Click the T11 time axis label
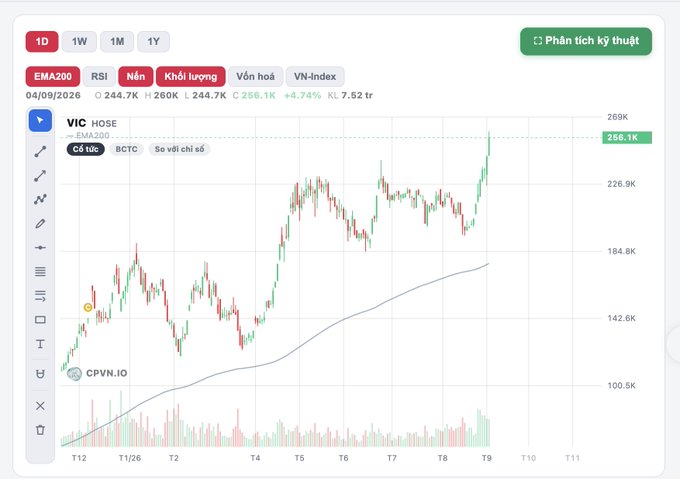Viewport: 680px width, 479px height. (572, 458)
